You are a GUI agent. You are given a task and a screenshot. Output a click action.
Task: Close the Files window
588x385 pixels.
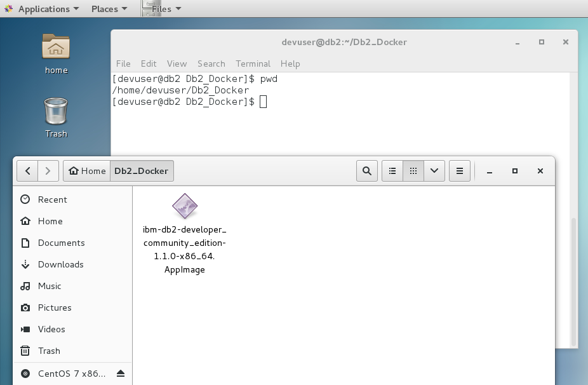click(540, 171)
